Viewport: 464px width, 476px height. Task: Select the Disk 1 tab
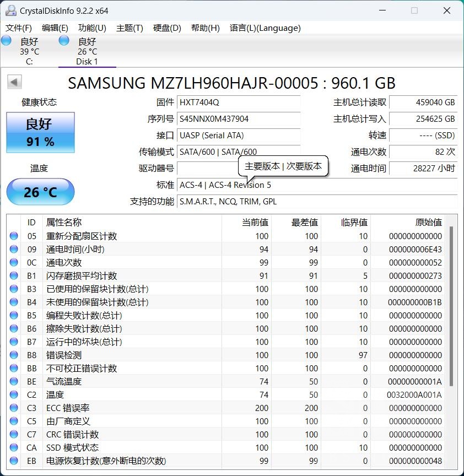(87, 50)
